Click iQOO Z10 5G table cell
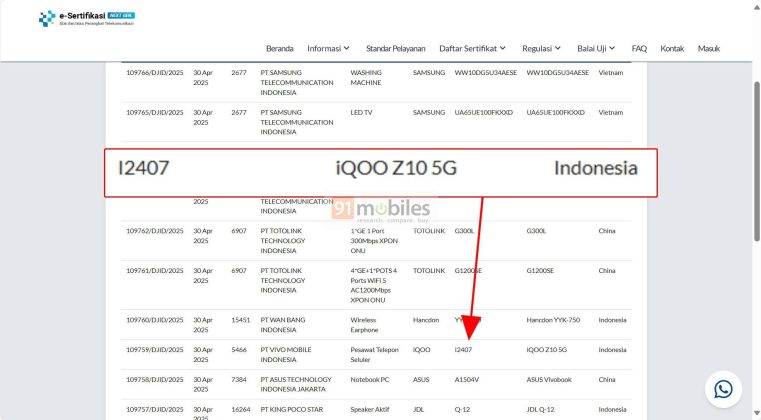 click(x=546, y=350)
